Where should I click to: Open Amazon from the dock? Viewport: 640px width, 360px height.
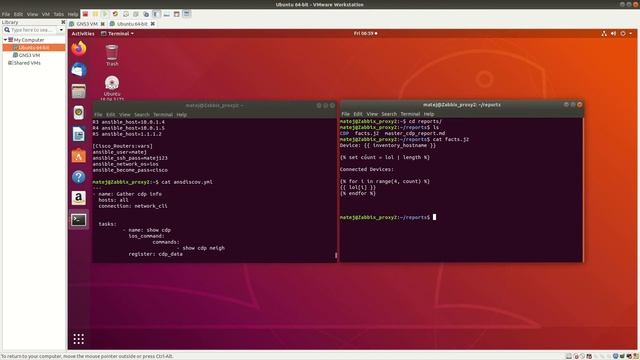coord(79,198)
